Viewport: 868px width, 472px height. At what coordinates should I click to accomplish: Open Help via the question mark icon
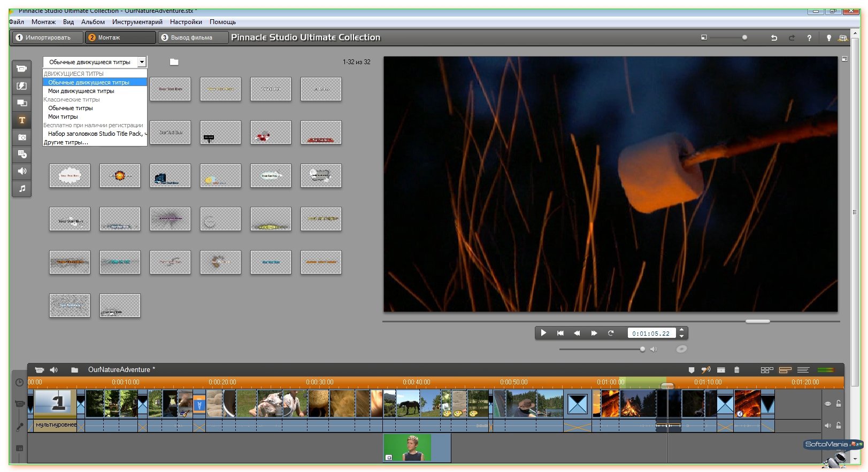[x=809, y=37]
